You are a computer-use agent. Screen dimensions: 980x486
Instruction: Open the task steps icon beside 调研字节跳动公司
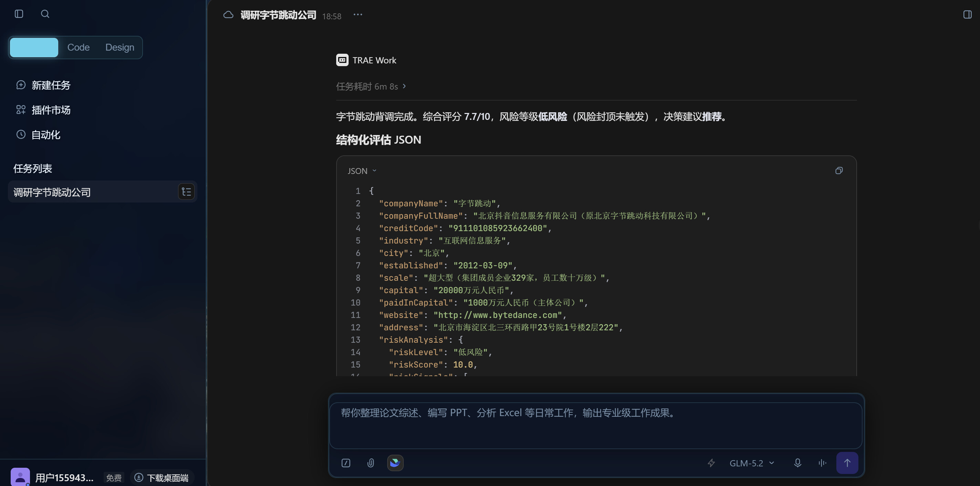(x=186, y=192)
